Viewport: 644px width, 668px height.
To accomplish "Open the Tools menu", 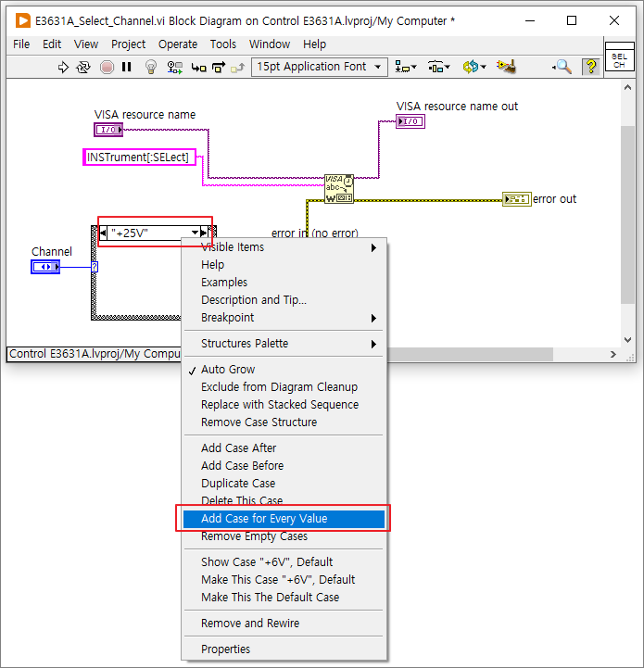I will [x=223, y=44].
